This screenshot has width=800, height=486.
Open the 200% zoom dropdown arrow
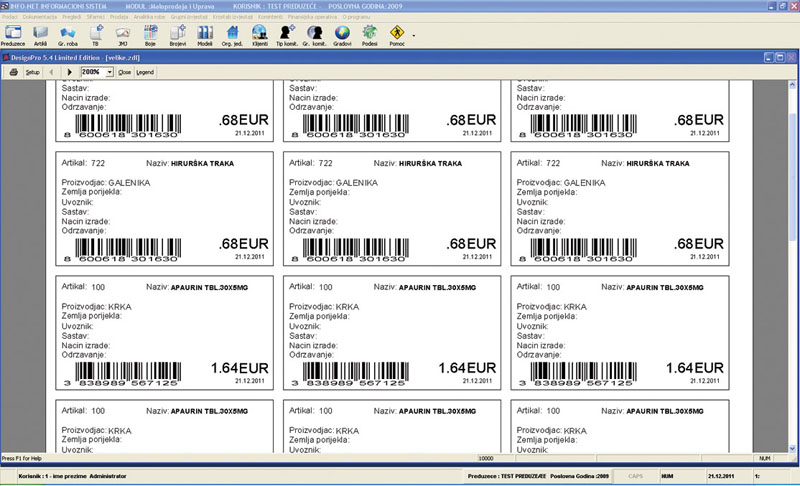pos(109,72)
